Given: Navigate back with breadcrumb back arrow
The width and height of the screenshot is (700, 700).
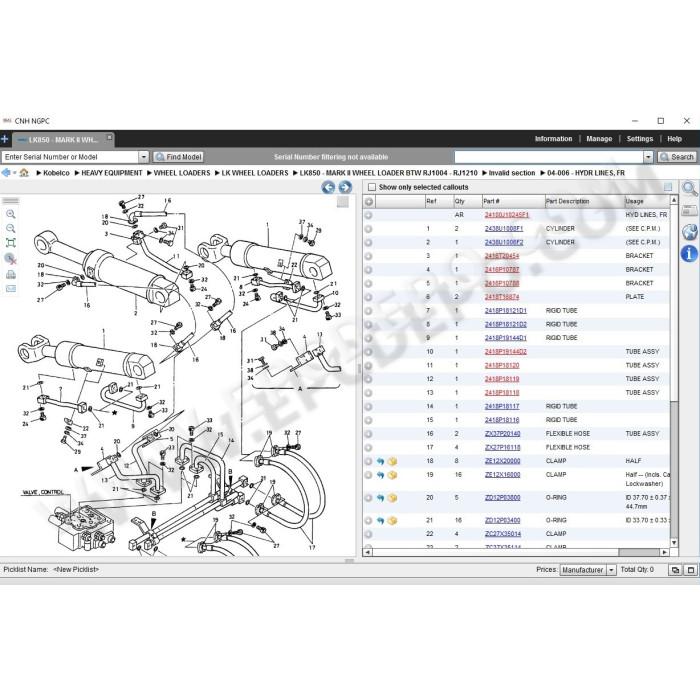Looking at the screenshot, I should click(x=6, y=173).
